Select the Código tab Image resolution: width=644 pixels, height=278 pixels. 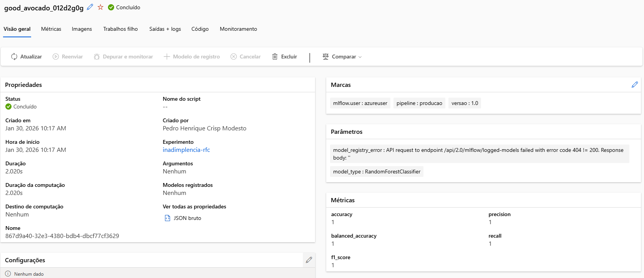[x=200, y=29]
